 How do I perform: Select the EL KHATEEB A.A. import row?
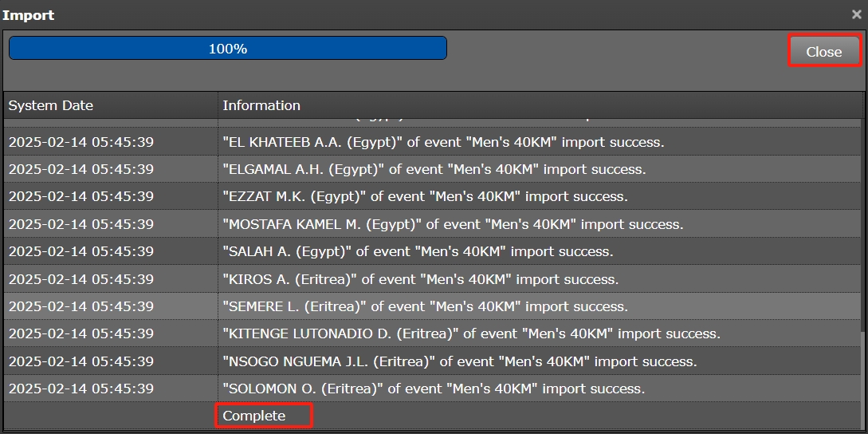pos(442,142)
